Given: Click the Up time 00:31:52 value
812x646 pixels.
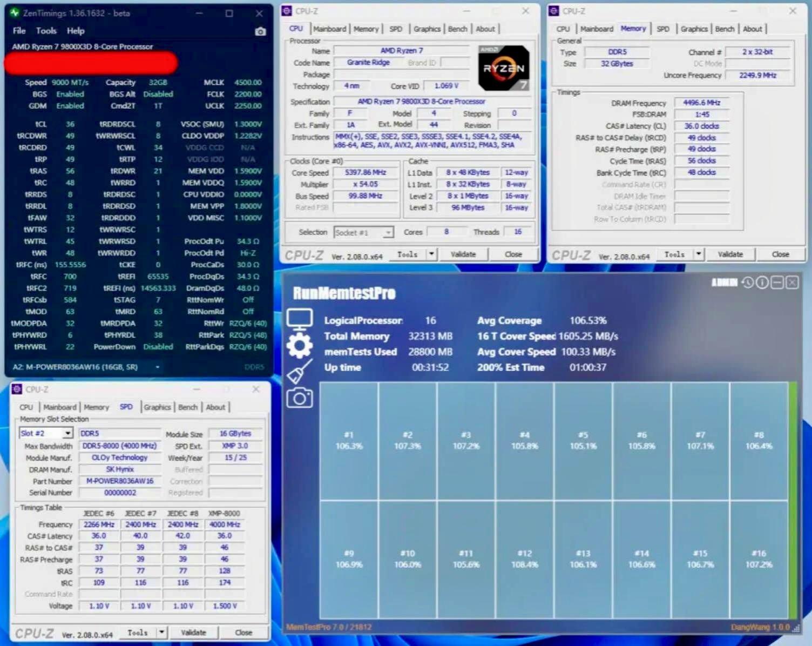Looking at the screenshot, I should pos(430,368).
